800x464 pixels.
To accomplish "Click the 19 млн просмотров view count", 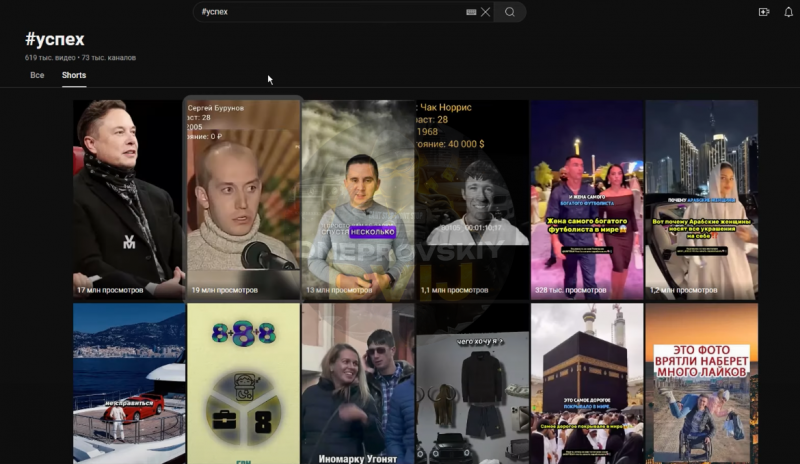I will tap(224, 290).
